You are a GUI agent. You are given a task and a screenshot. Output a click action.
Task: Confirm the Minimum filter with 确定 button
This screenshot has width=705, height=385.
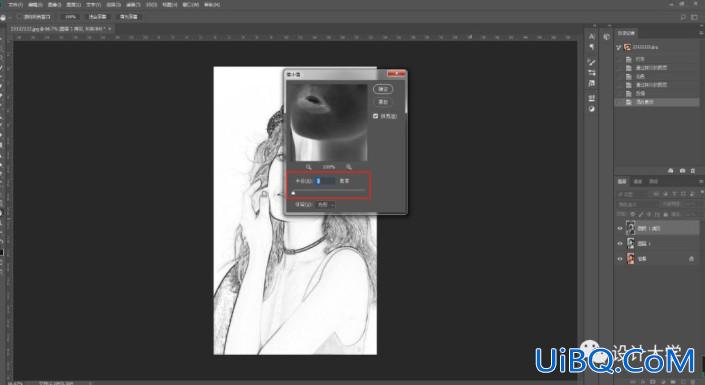pos(383,89)
